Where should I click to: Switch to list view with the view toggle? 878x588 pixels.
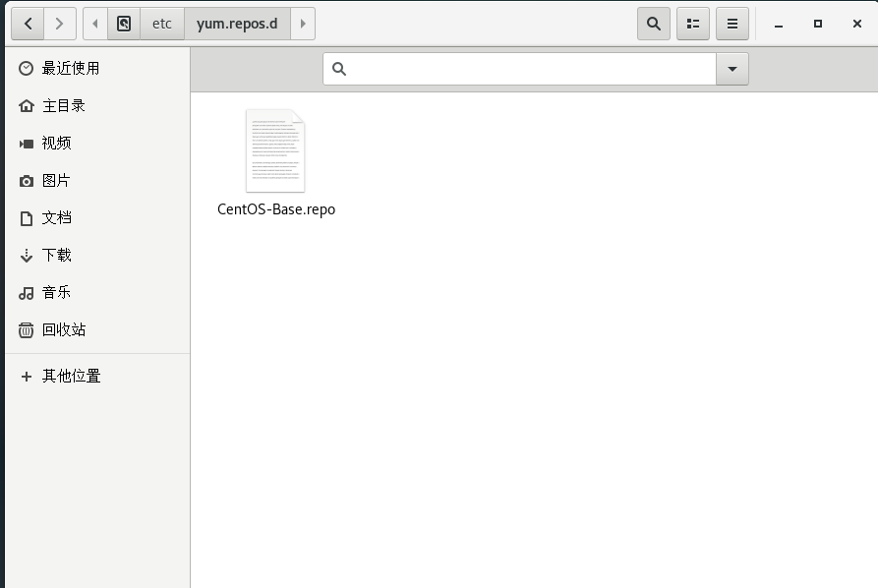point(692,24)
